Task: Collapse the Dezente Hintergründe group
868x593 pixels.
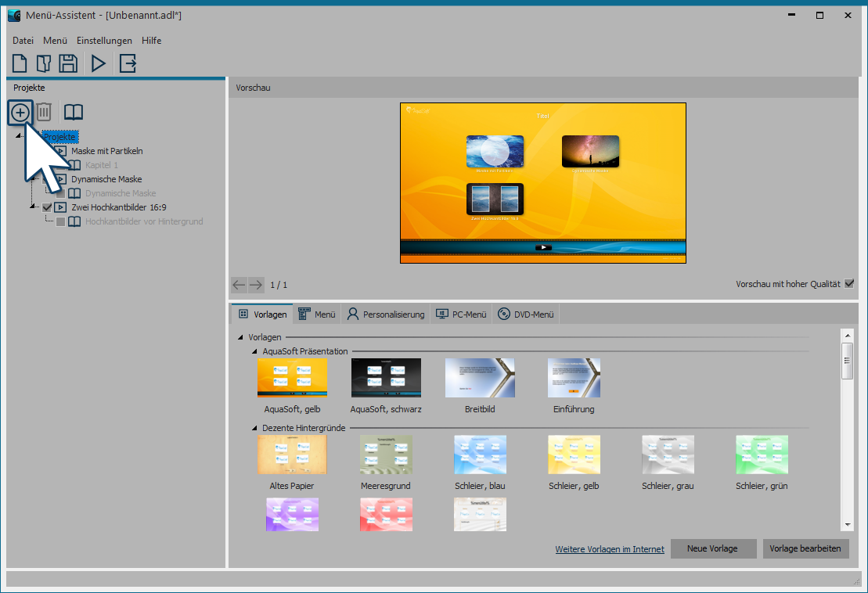Action: (x=254, y=429)
